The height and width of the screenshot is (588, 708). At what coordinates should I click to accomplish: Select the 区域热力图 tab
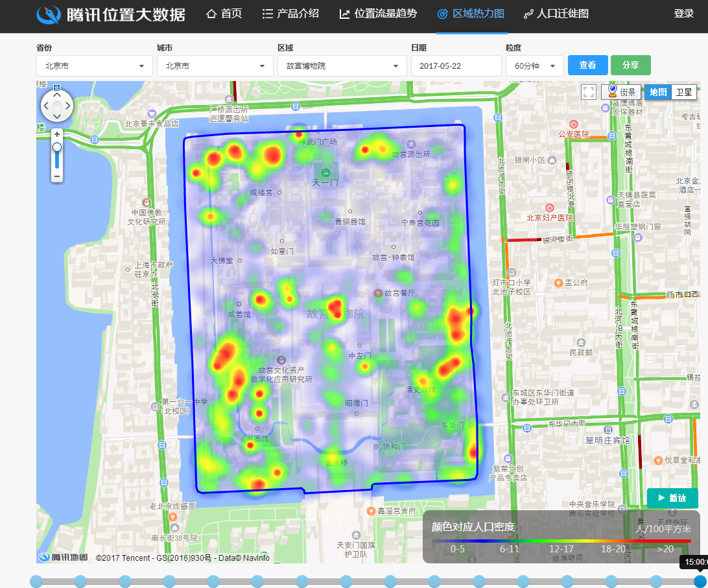[x=471, y=14]
